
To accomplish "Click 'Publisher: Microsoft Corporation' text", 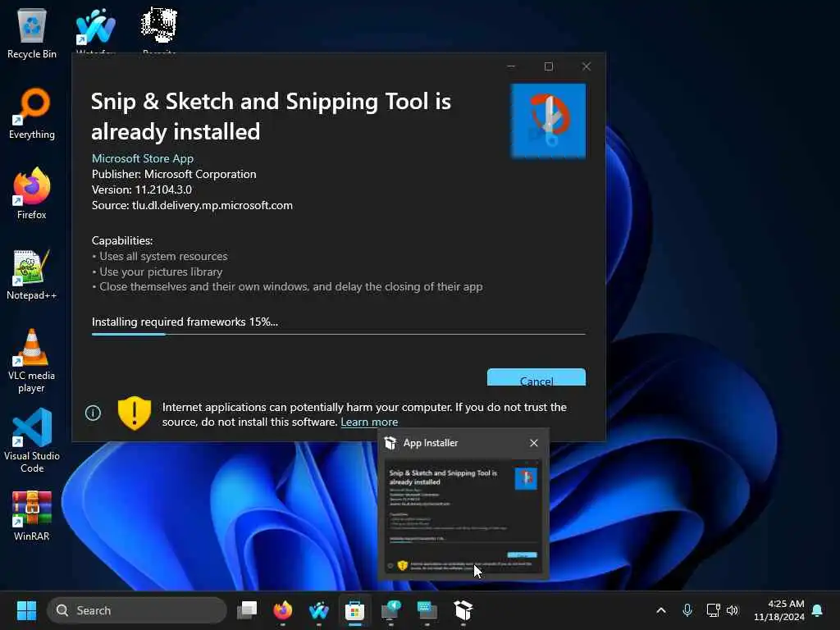I will 174,174.
